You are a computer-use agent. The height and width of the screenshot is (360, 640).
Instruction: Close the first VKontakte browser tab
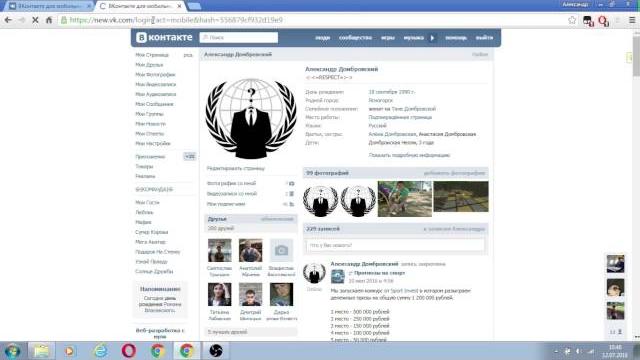pos(89,6)
